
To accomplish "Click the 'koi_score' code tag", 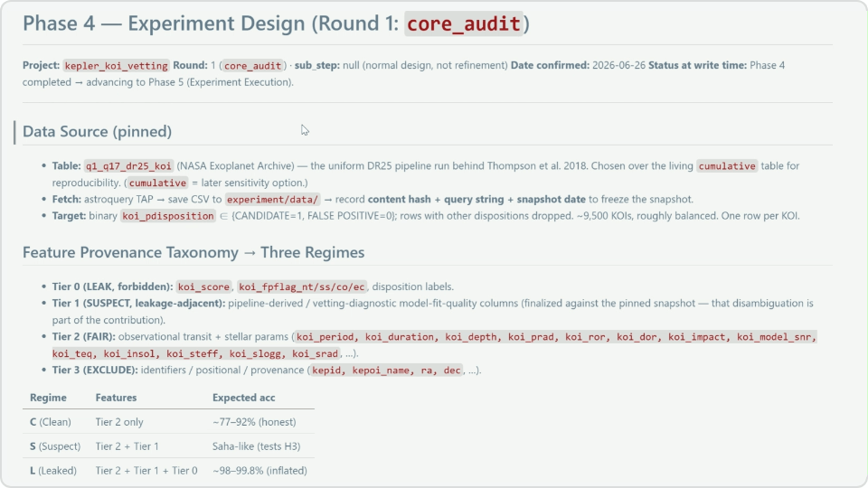I will point(203,286).
